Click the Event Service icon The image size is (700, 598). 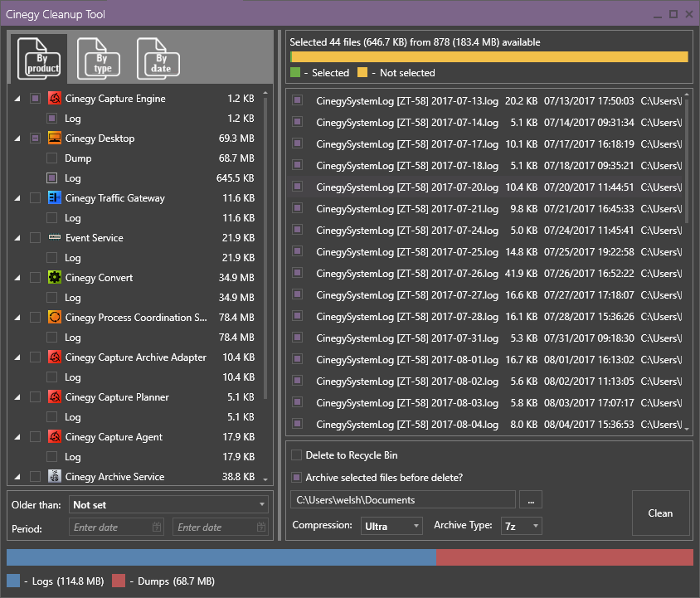[55, 237]
